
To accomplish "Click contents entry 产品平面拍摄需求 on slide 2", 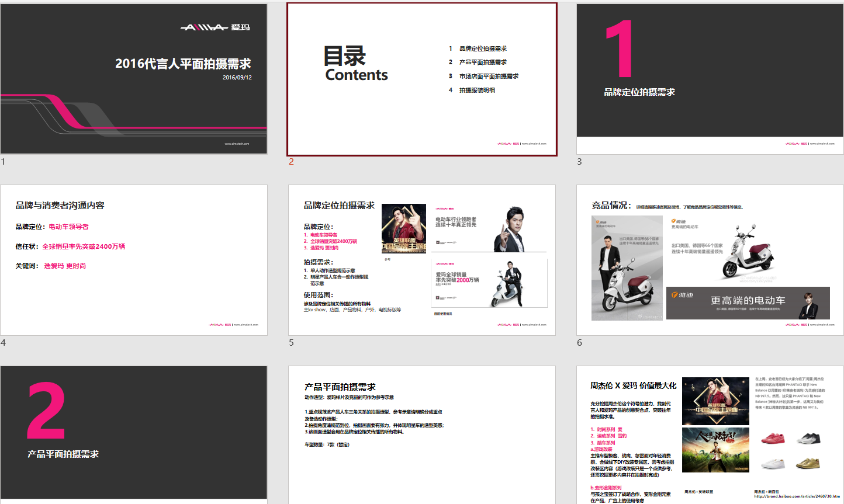I will click(483, 62).
